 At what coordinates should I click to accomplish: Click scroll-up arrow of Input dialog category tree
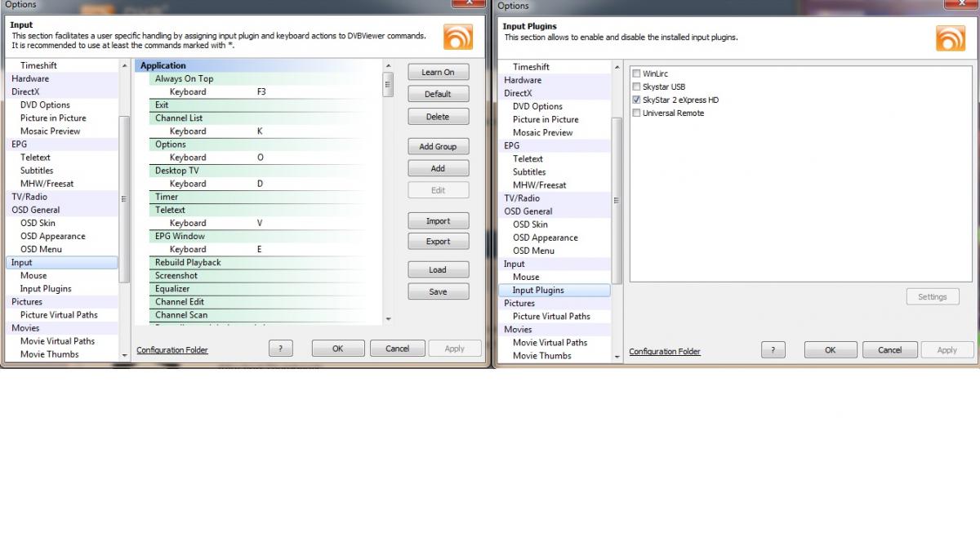coord(125,65)
